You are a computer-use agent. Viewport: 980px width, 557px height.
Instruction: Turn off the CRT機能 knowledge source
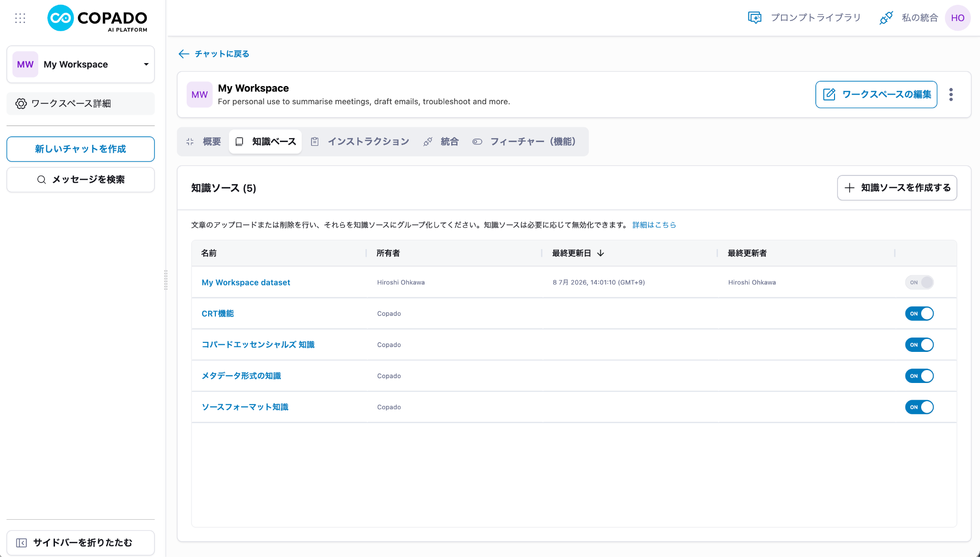tap(919, 314)
